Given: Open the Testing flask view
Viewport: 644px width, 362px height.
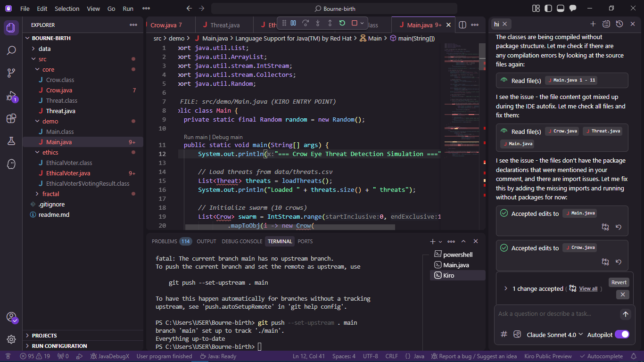Looking at the screenshot, I should click(11, 141).
